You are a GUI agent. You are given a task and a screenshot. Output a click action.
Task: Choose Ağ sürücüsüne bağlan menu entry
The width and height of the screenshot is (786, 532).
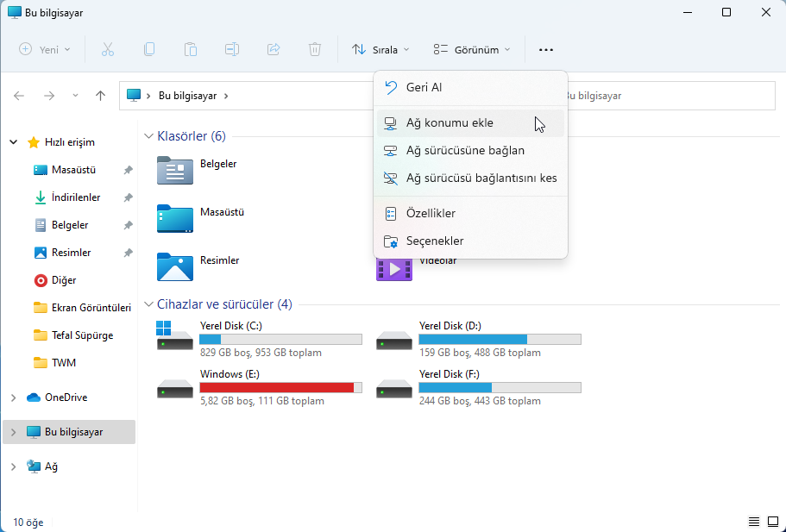(x=466, y=150)
